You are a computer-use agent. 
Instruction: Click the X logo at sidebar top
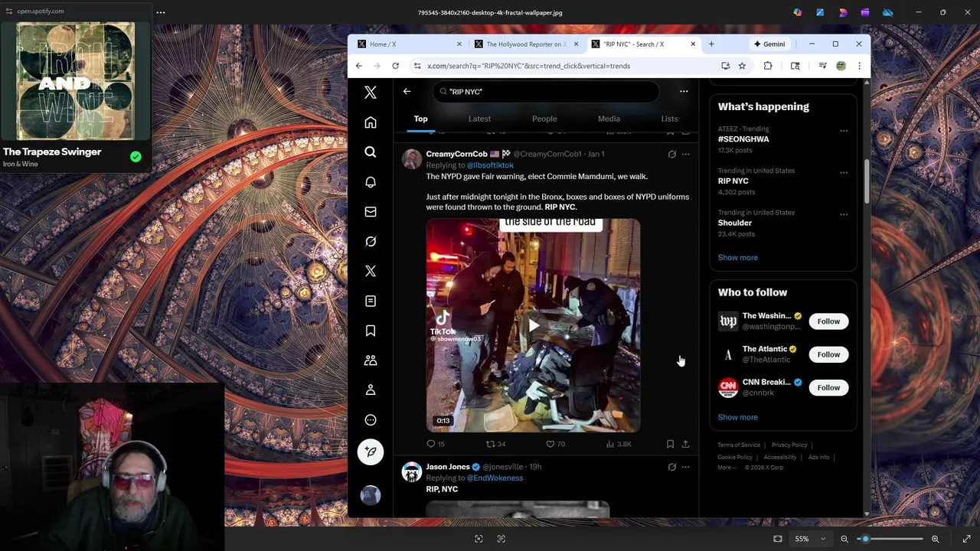pos(371,93)
